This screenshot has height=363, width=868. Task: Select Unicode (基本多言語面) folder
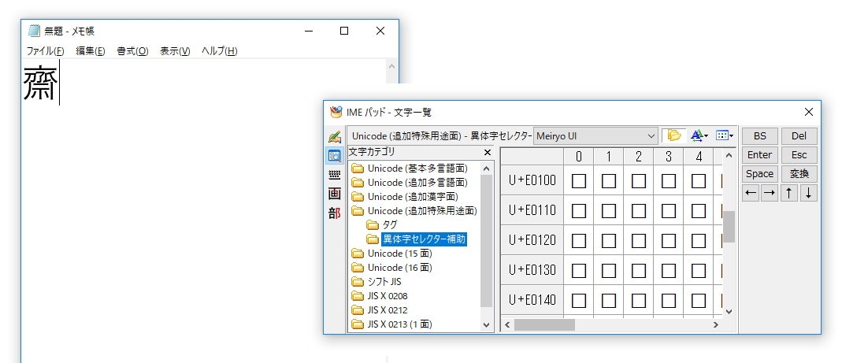[x=409, y=169]
